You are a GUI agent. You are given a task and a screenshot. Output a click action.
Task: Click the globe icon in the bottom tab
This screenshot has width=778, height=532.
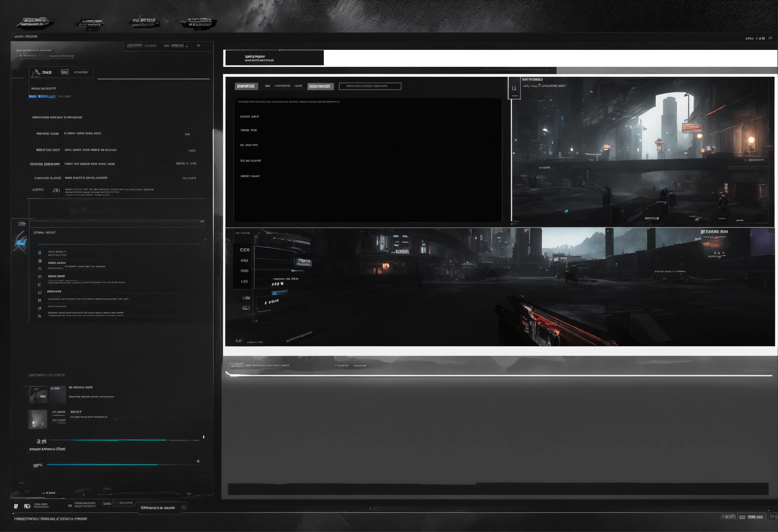tap(183, 508)
